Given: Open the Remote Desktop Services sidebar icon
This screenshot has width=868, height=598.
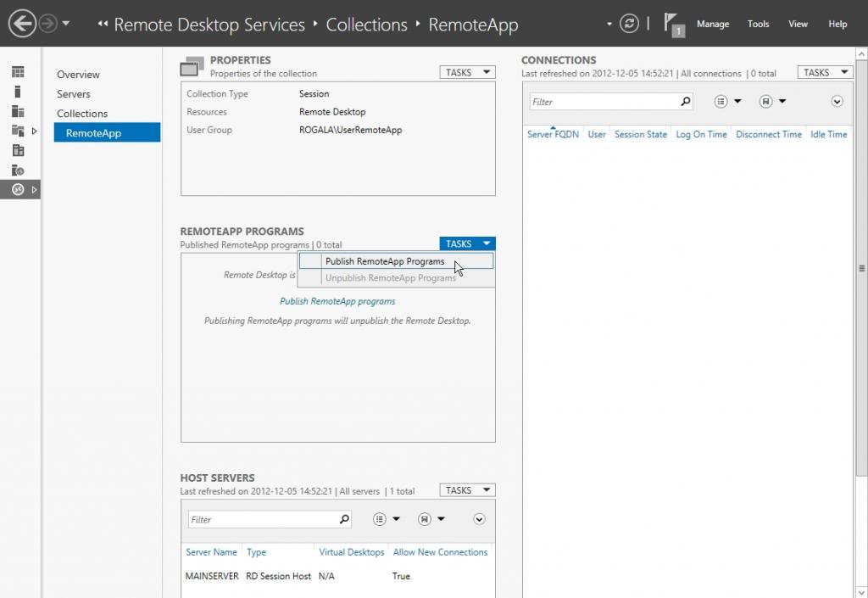Looking at the screenshot, I should [18, 189].
